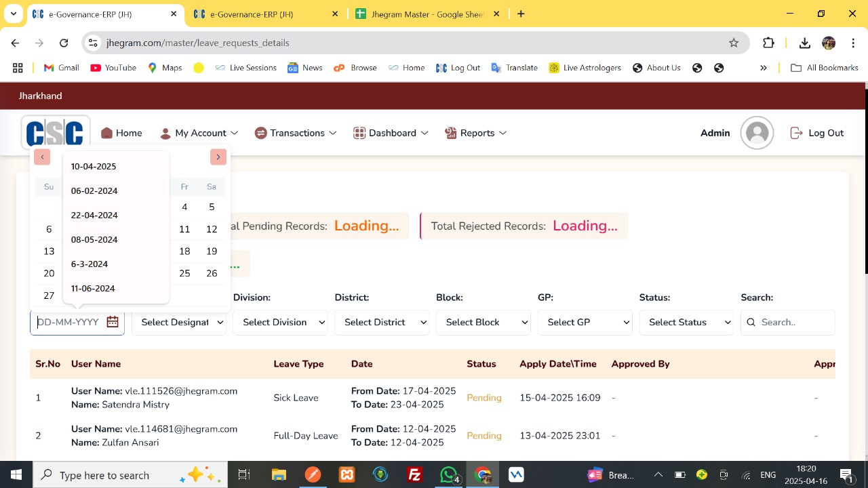868x488 pixels.
Task: Go to next month in datepicker
Action: [x=218, y=157]
